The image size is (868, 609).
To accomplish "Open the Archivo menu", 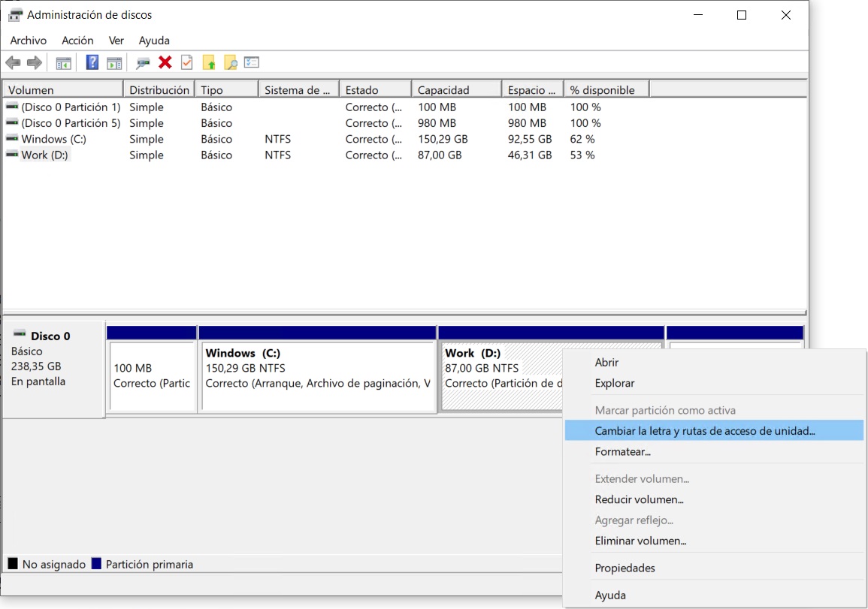I will pyautogui.click(x=29, y=41).
